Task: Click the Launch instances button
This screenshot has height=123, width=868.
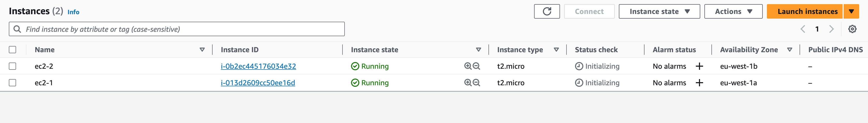Action: click(x=805, y=11)
